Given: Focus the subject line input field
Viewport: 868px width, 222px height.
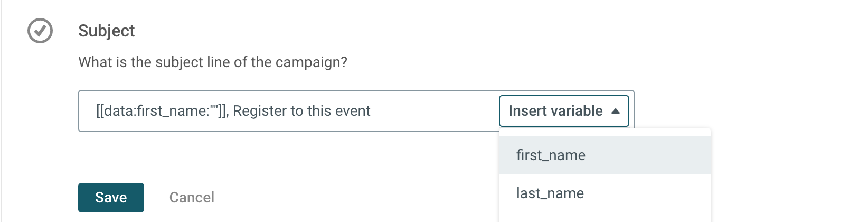Looking at the screenshot, I should [289, 111].
